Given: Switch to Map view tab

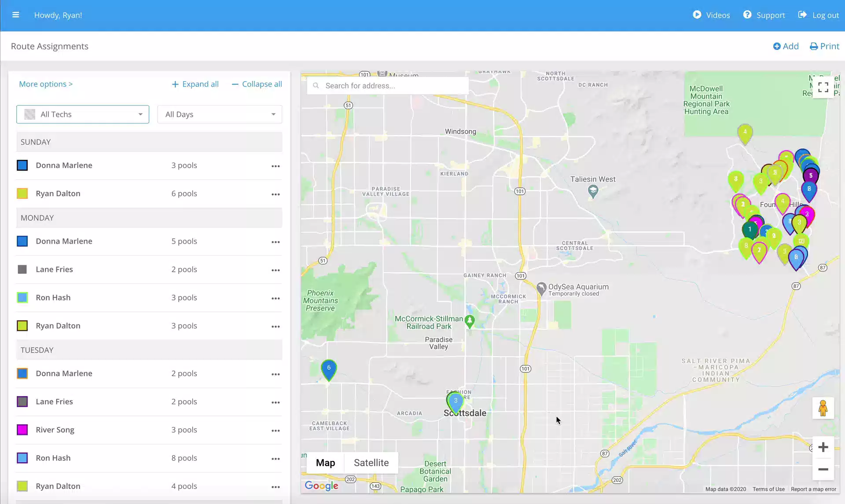Looking at the screenshot, I should point(325,463).
